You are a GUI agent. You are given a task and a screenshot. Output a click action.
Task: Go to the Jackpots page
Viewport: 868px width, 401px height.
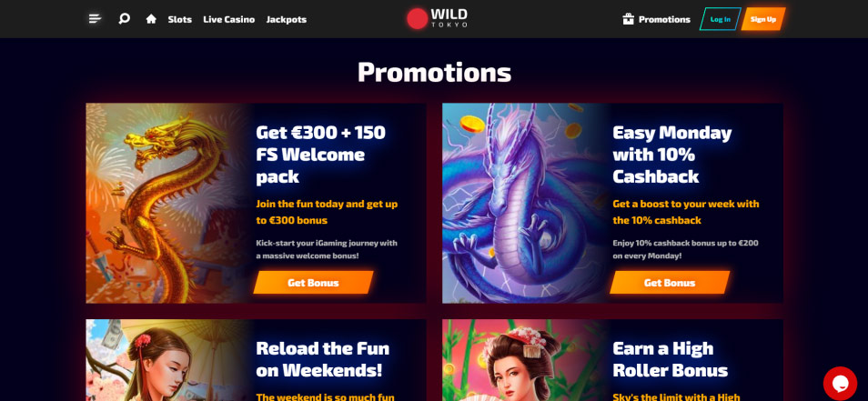click(287, 19)
